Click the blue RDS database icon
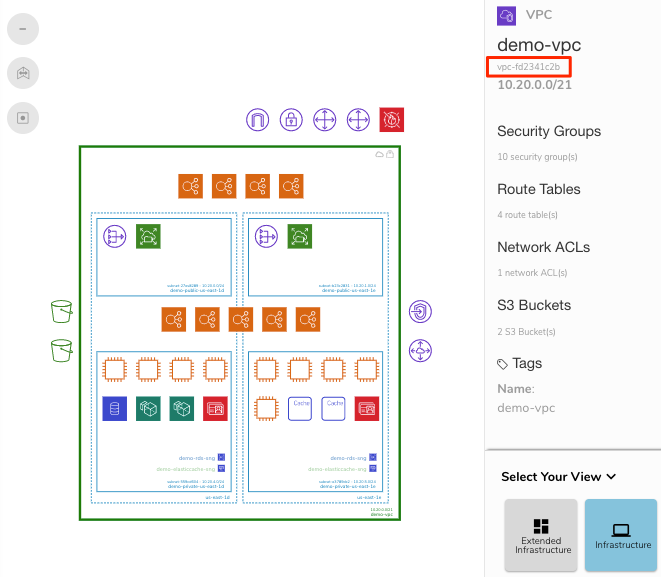Screen dimensions: 661x577 pyautogui.click(x=114, y=408)
